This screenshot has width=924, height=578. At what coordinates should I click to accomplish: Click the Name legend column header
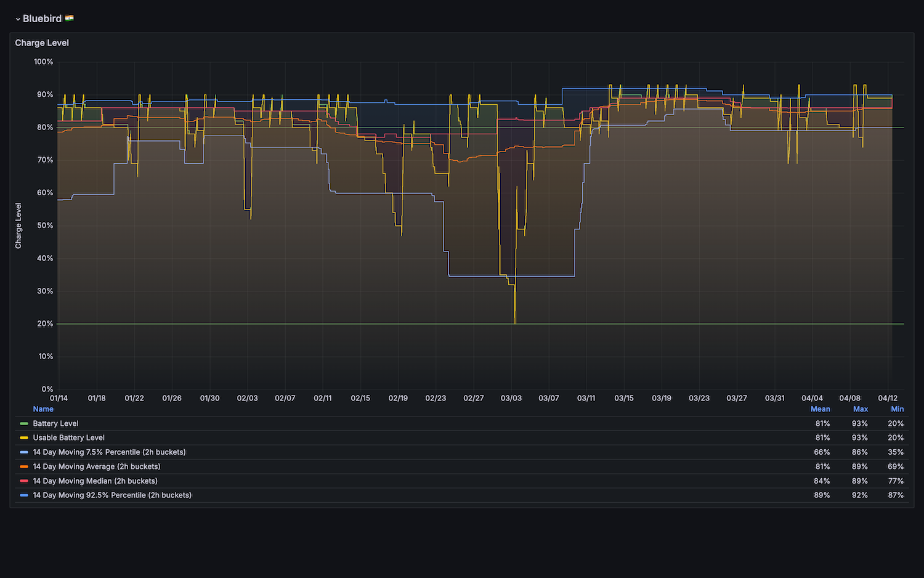(43, 409)
